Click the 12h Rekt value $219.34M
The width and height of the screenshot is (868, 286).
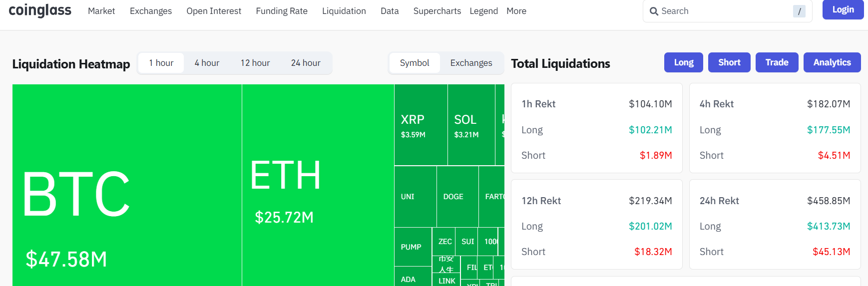(650, 201)
